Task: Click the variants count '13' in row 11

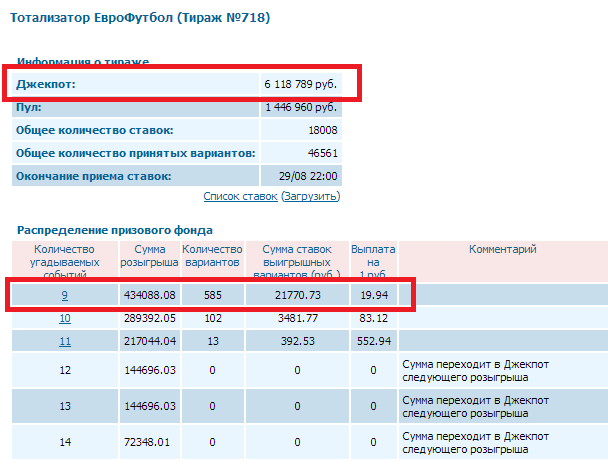Action: [213, 341]
